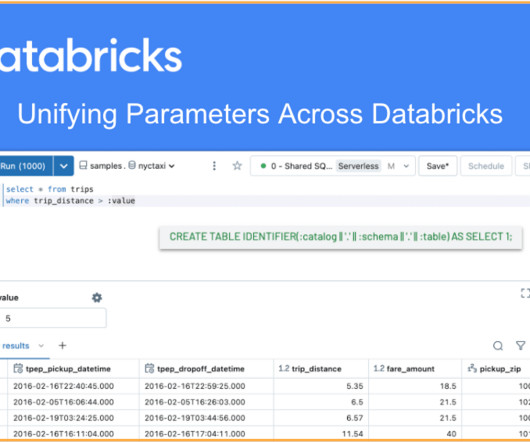This screenshot has height=442, width=530.
Task: Open the chevron next to the results tab
Action: [x=41, y=346]
